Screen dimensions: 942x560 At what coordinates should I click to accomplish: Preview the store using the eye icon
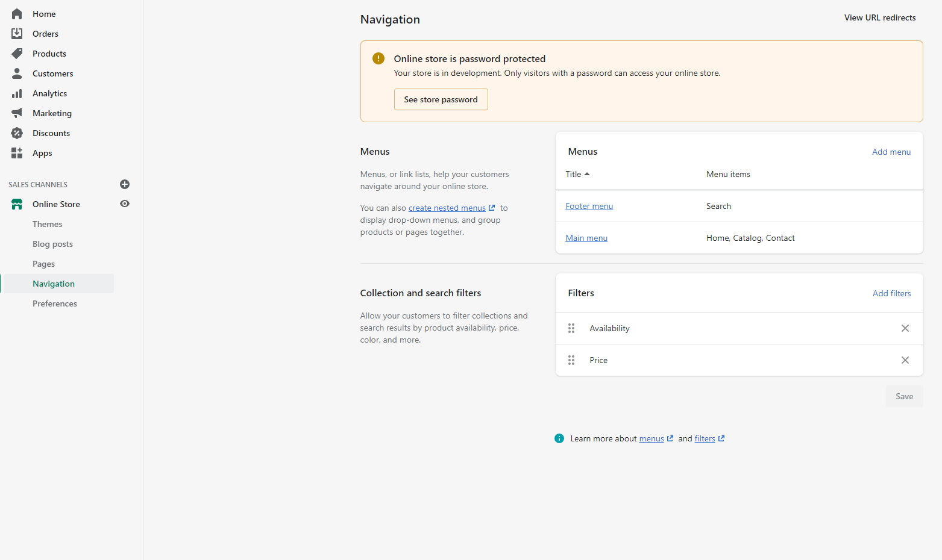click(125, 204)
